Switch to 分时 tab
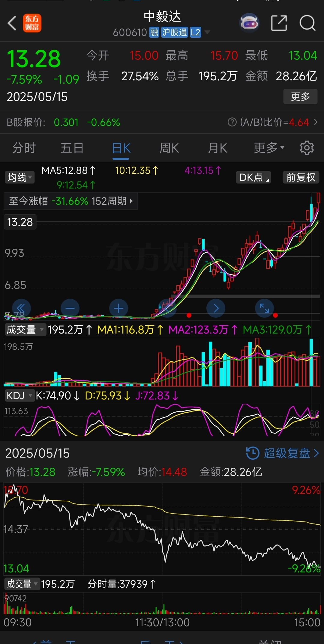 click(x=24, y=148)
